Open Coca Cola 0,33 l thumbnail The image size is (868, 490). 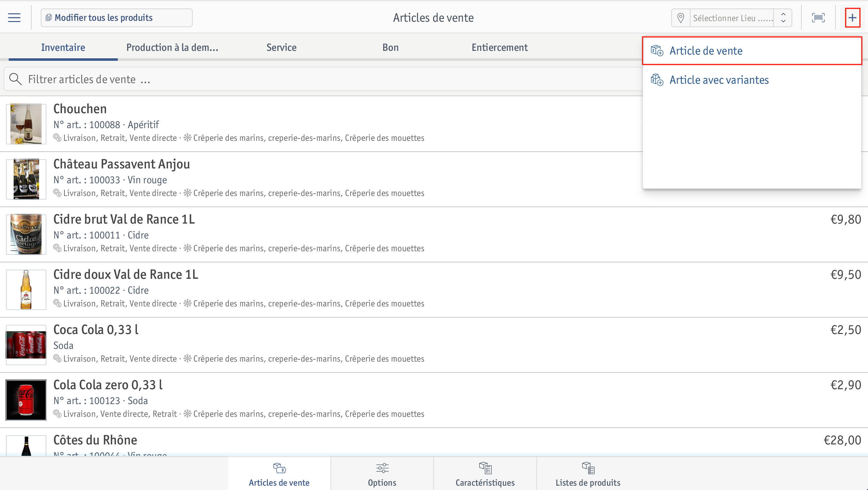[x=26, y=345]
